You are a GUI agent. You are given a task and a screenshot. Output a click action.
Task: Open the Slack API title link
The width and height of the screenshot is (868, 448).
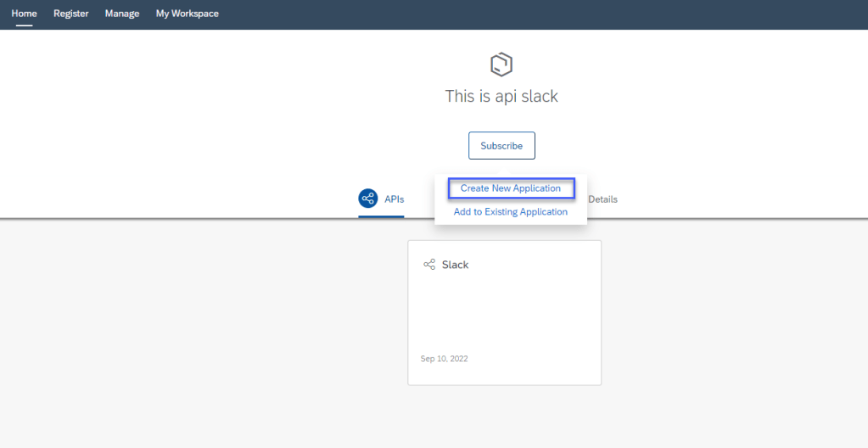click(x=455, y=265)
